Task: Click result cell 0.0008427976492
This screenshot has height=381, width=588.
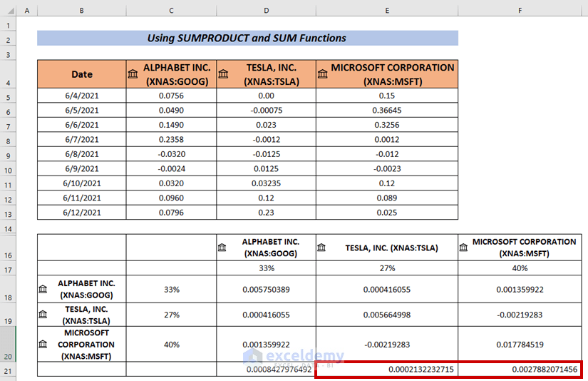Action: tap(267, 370)
